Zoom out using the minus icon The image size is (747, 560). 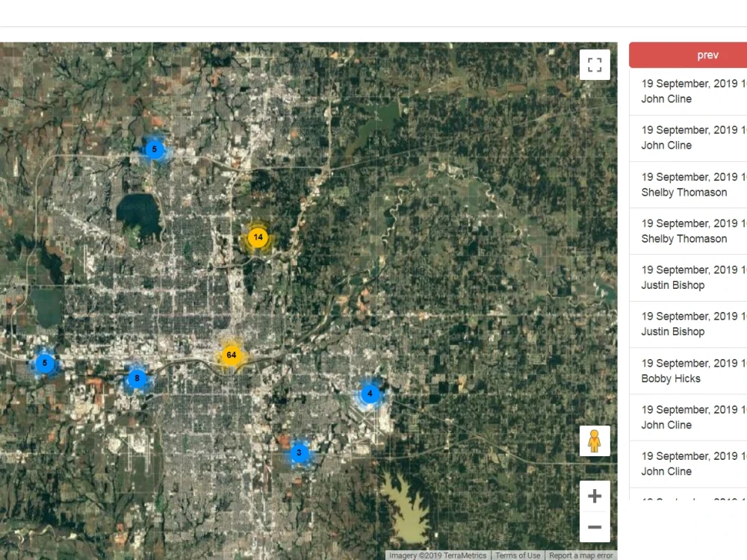(595, 527)
